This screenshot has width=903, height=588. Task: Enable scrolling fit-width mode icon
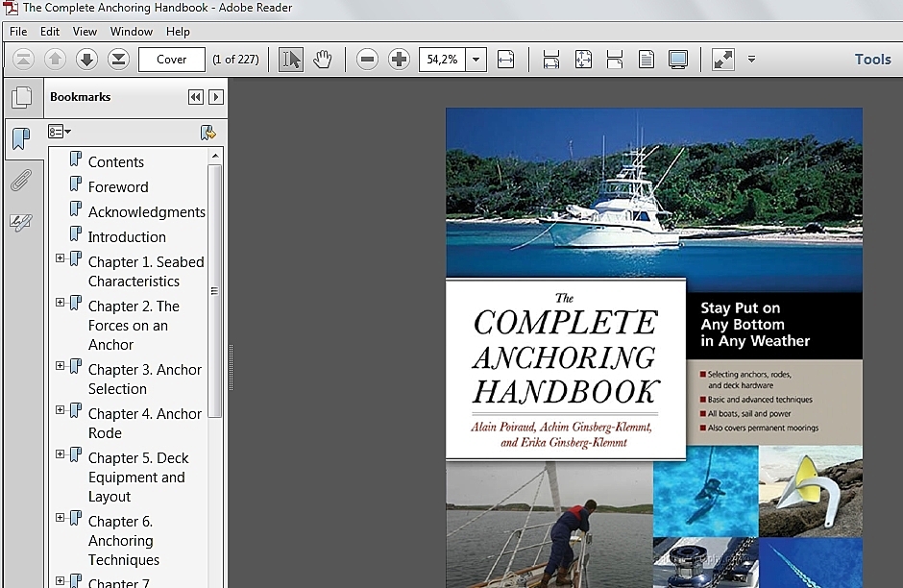[x=551, y=60]
